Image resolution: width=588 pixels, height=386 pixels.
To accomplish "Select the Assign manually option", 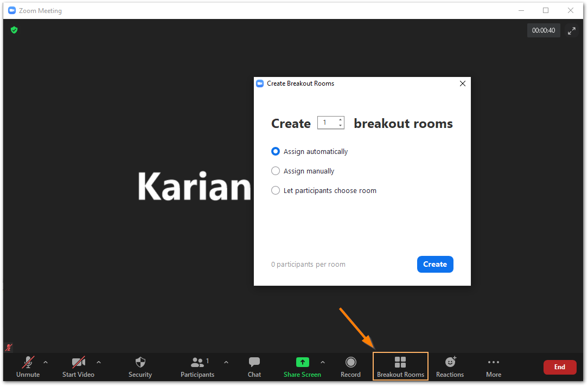I will (x=276, y=171).
